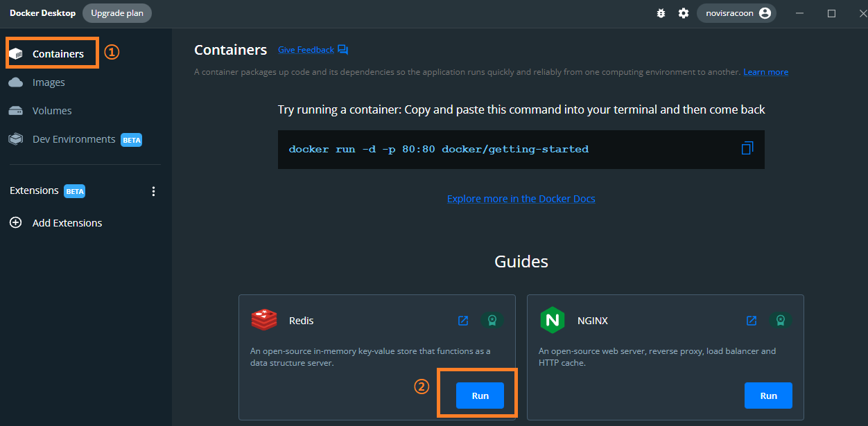Run the NGINX guide
This screenshot has width=868, height=426.
(768, 396)
